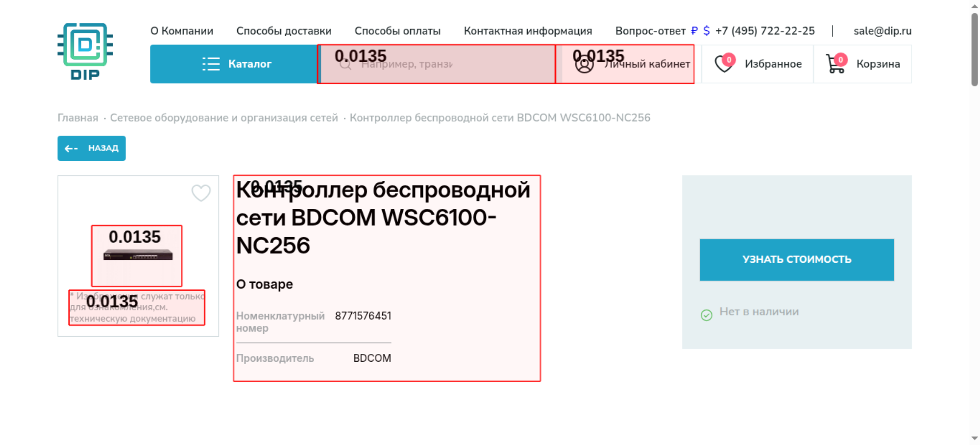Open the Вопрос-ответ page
The image size is (980, 445).
[650, 31]
